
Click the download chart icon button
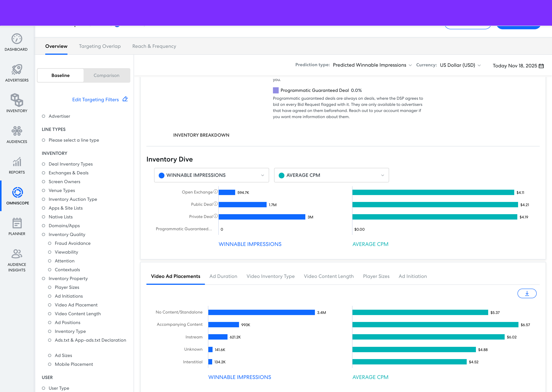(527, 293)
